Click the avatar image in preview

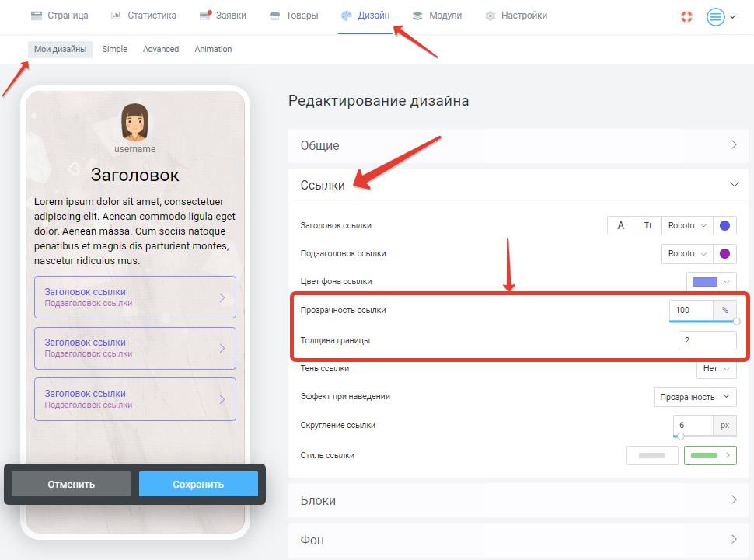[x=134, y=122]
